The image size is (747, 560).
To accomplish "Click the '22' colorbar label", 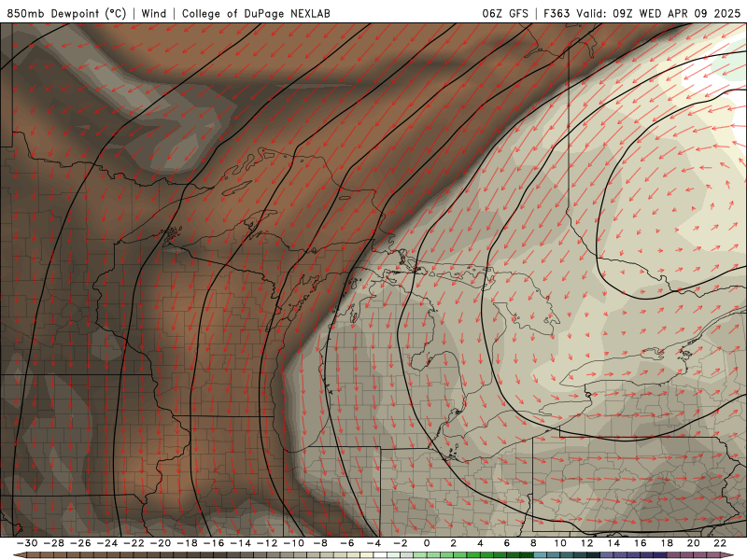I will [x=720, y=543].
